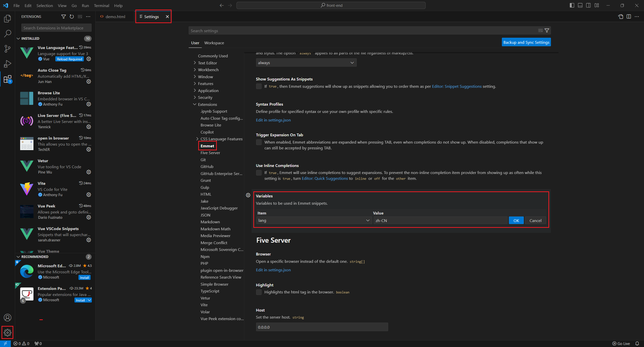
Task: Open Vite extension manage gear
Action: pos(89,195)
